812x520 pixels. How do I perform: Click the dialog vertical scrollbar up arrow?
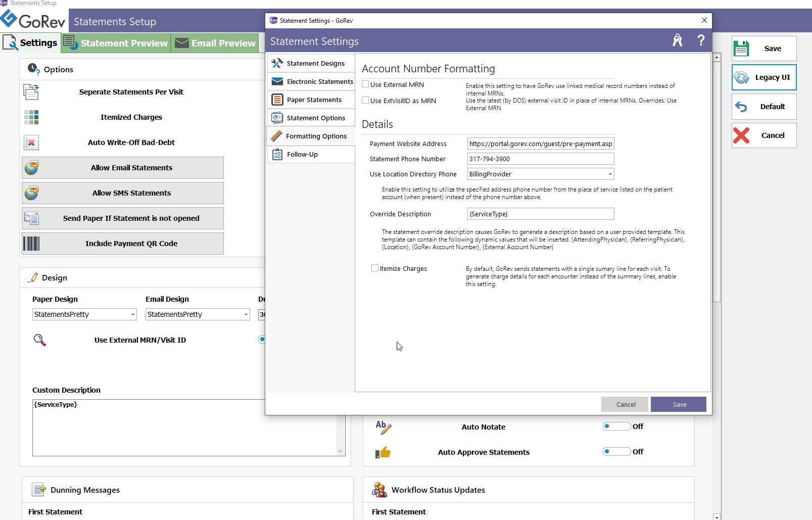pyautogui.click(x=717, y=58)
